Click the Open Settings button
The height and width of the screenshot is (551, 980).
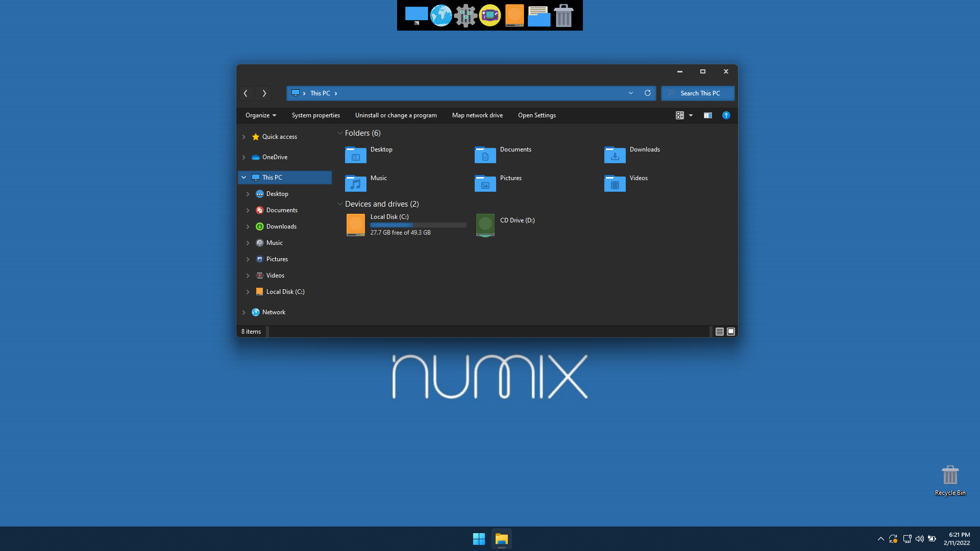tap(536, 115)
